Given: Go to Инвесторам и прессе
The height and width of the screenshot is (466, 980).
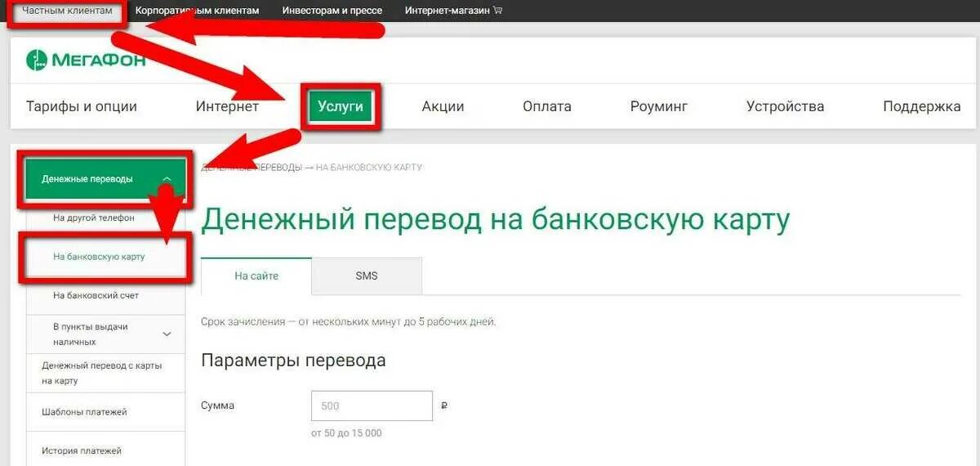Looking at the screenshot, I should (x=332, y=11).
